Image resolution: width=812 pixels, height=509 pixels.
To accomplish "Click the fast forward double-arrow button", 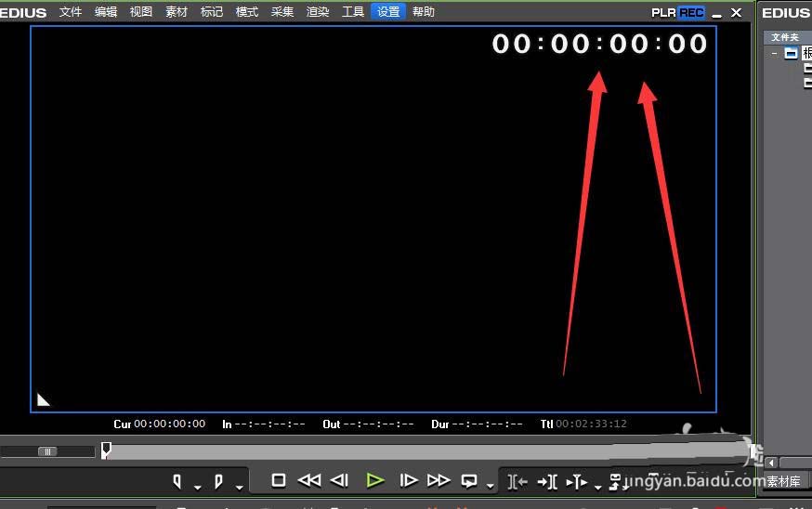I will (x=439, y=480).
